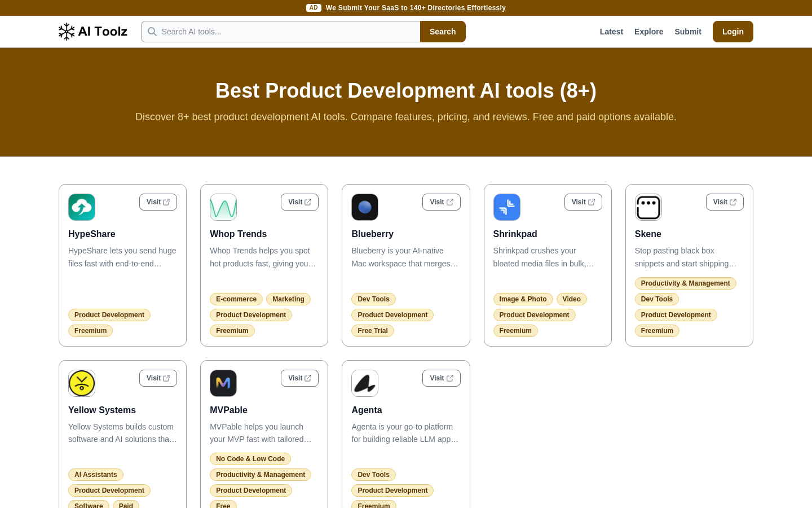The height and width of the screenshot is (508, 812).
Task: Visit the Blueberry website
Action: [442, 202]
